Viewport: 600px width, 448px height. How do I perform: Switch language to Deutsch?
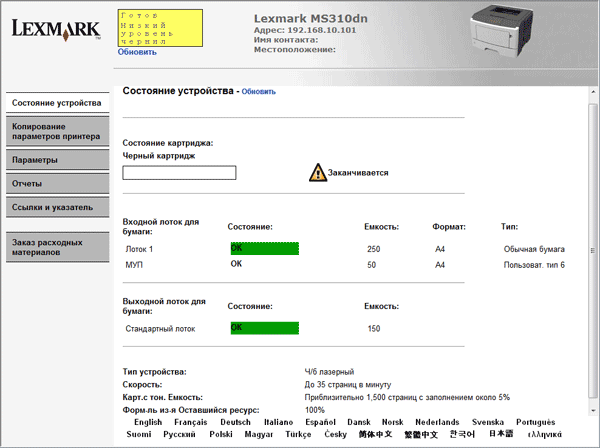pyautogui.click(x=235, y=422)
